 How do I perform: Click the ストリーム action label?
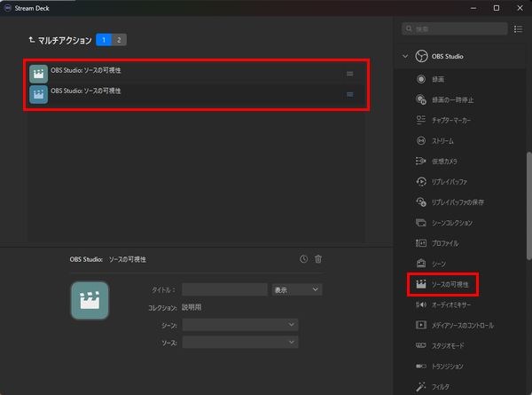[x=442, y=141]
